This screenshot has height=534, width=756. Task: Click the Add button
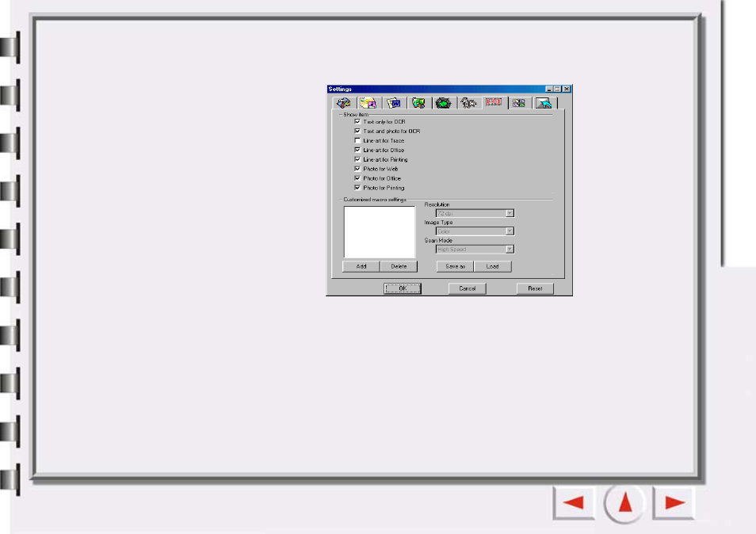361,266
